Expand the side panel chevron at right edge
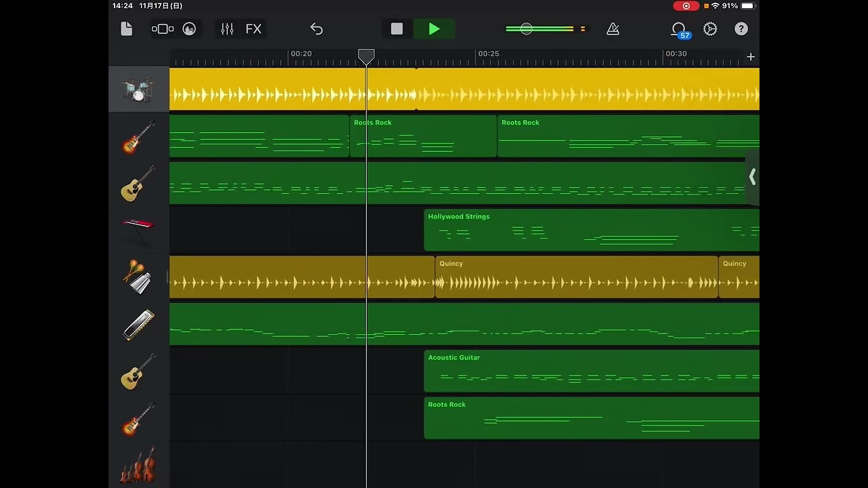The height and width of the screenshot is (488, 868). [x=752, y=177]
